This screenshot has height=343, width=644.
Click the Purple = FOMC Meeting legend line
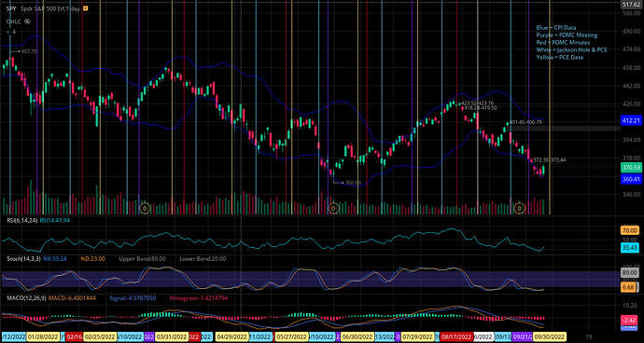567,34
